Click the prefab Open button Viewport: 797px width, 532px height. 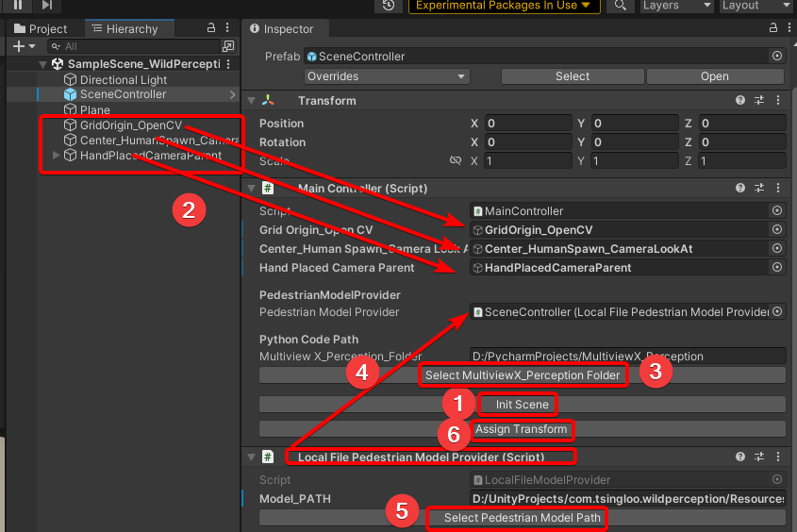pos(715,76)
